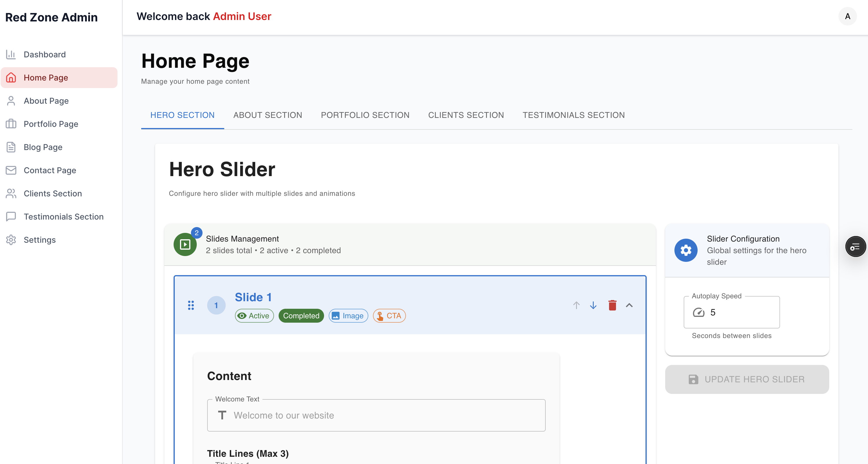
Task: Click the Slide 1 drag handle icon
Action: (x=191, y=305)
